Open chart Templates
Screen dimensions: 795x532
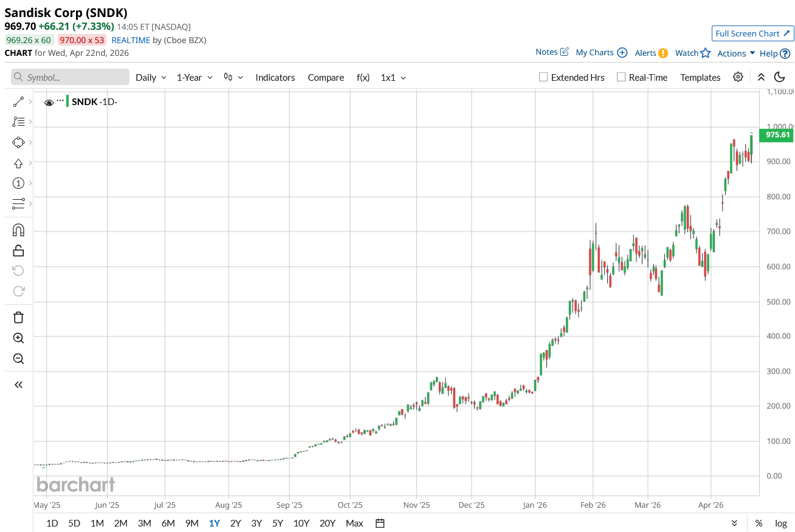[x=700, y=77]
